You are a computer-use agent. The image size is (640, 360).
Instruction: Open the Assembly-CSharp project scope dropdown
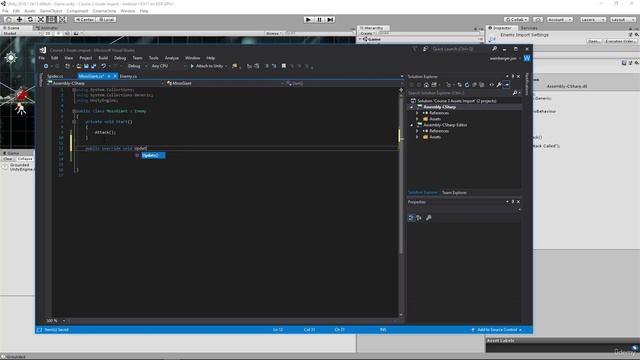click(106, 83)
